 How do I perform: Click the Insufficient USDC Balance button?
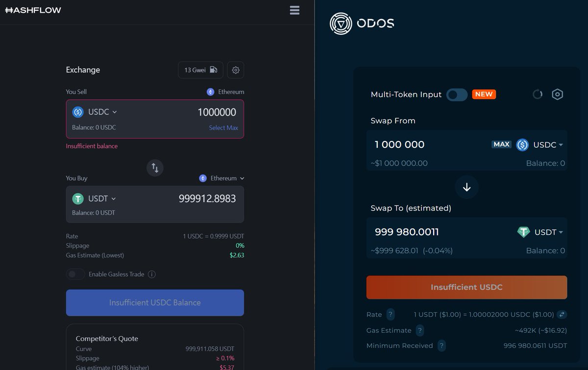click(155, 302)
